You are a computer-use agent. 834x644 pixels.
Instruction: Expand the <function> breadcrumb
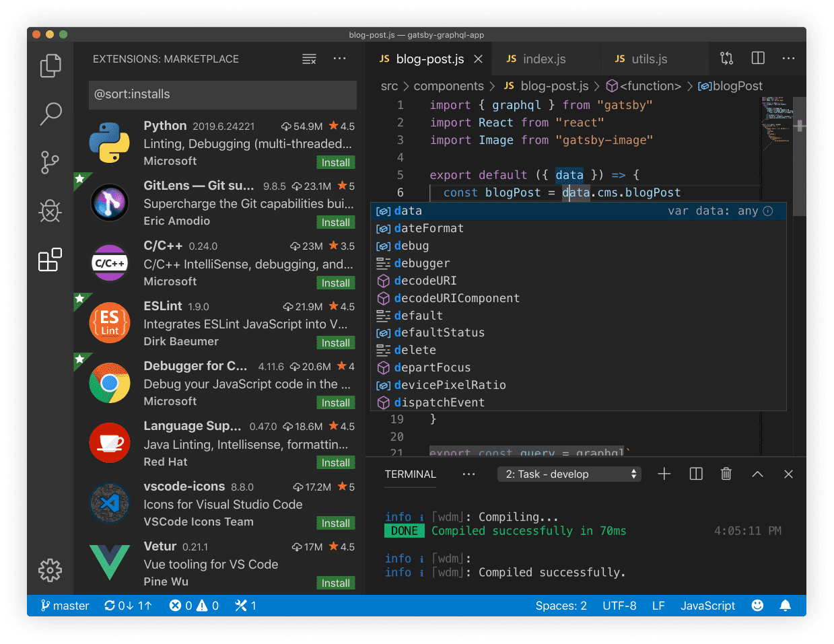click(644, 86)
